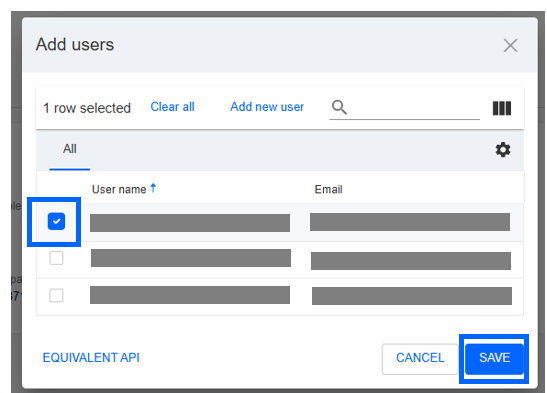Sort by User name ascending arrow

click(153, 188)
